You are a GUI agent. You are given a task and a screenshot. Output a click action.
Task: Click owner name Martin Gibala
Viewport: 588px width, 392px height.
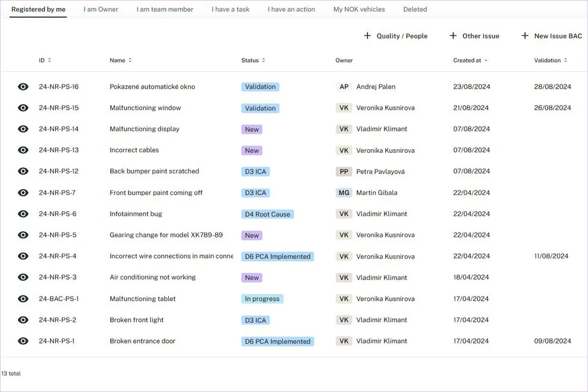[377, 193]
